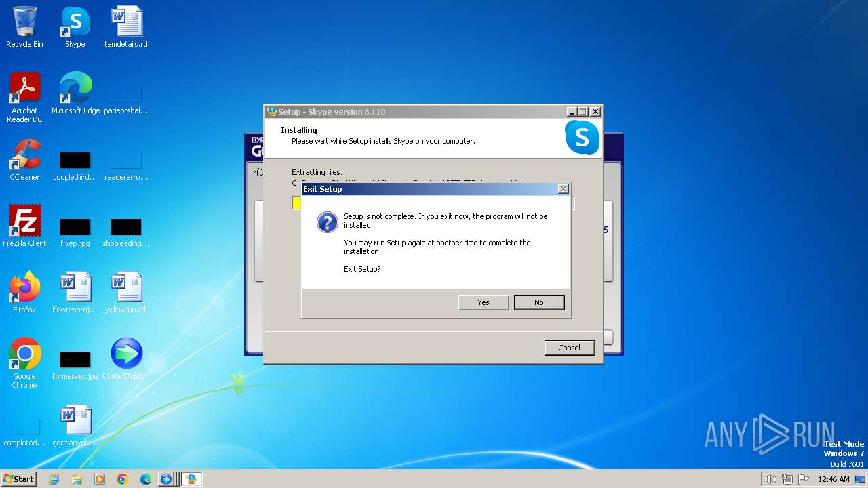
Task: Select shopleading... desktop file
Action: coord(126,232)
